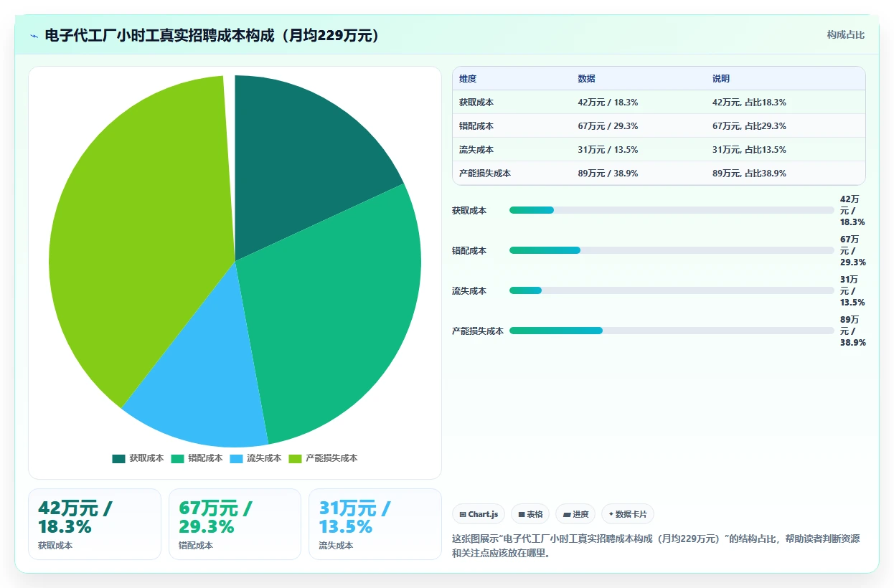Click the cell 89万元, 占比38.9%
Screen dimensions: 894x588
point(749,174)
